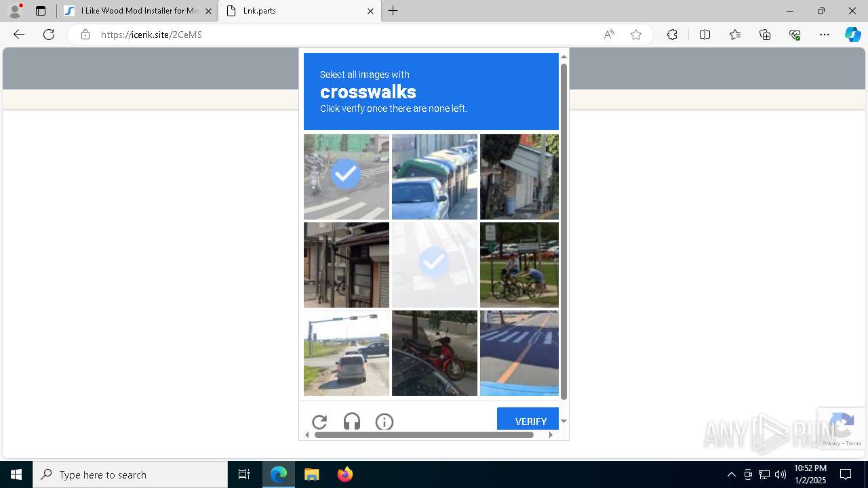The image size is (868, 488).
Task: Select the tile with cyclists in park
Action: pyautogui.click(x=519, y=265)
